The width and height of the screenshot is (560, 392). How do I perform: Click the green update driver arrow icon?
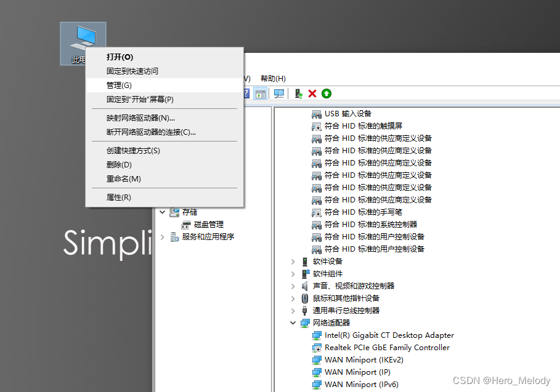click(x=326, y=94)
